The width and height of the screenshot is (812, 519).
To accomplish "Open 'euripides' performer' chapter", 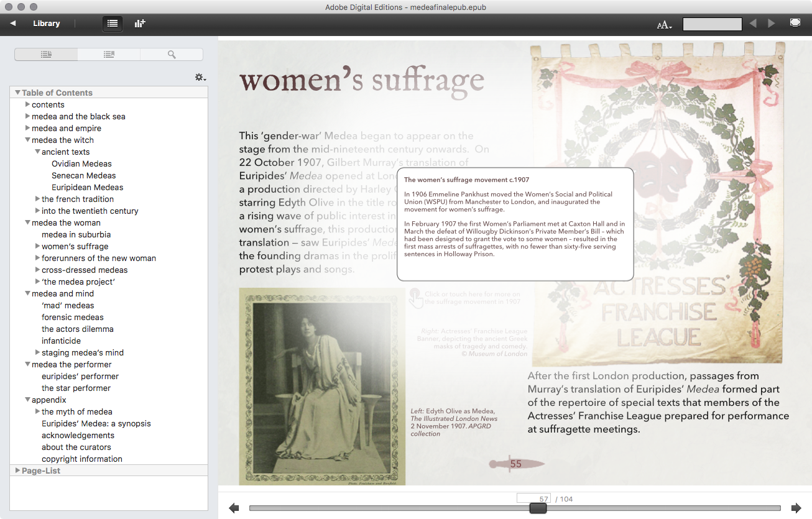I will pyautogui.click(x=80, y=376).
